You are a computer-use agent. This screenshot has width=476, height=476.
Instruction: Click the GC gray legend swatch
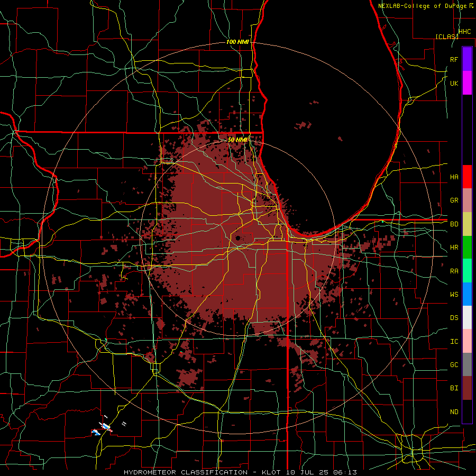[467, 364]
